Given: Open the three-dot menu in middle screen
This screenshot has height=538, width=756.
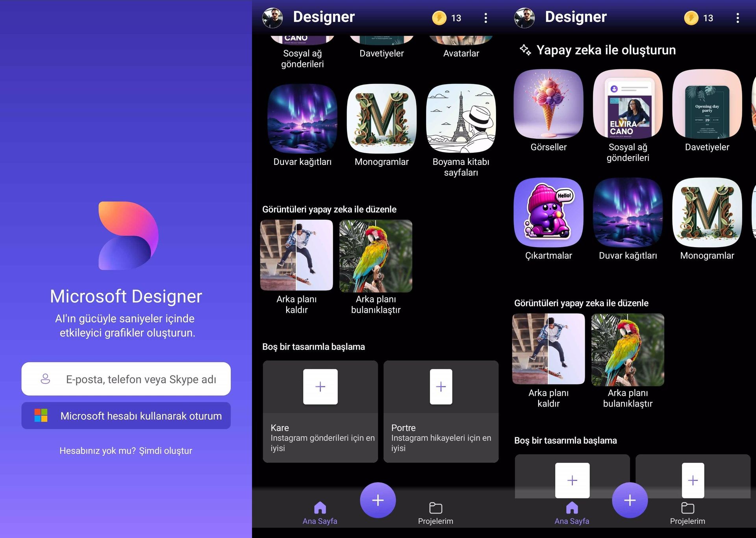Looking at the screenshot, I should click(485, 18).
